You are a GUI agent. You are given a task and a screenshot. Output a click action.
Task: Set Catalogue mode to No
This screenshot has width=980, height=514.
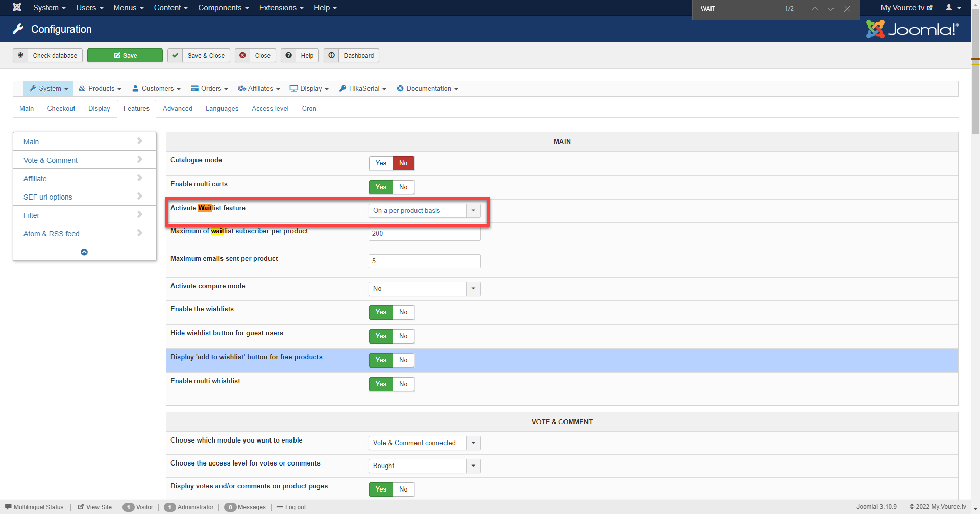(x=403, y=163)
